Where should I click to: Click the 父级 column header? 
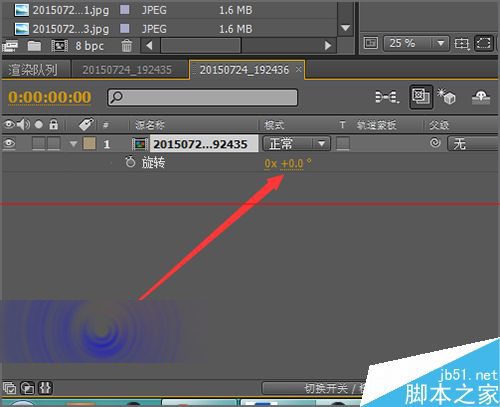point(439,125)
